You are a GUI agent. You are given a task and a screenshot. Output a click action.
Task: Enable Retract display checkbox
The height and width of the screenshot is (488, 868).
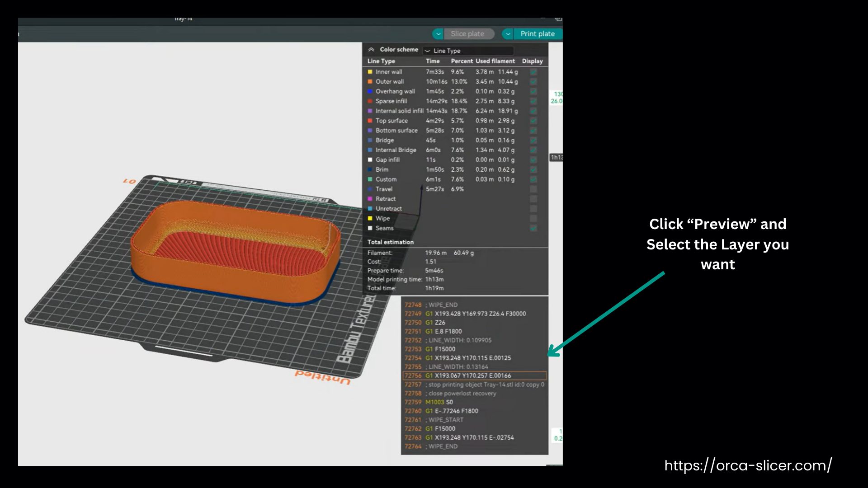coord(533,199)
